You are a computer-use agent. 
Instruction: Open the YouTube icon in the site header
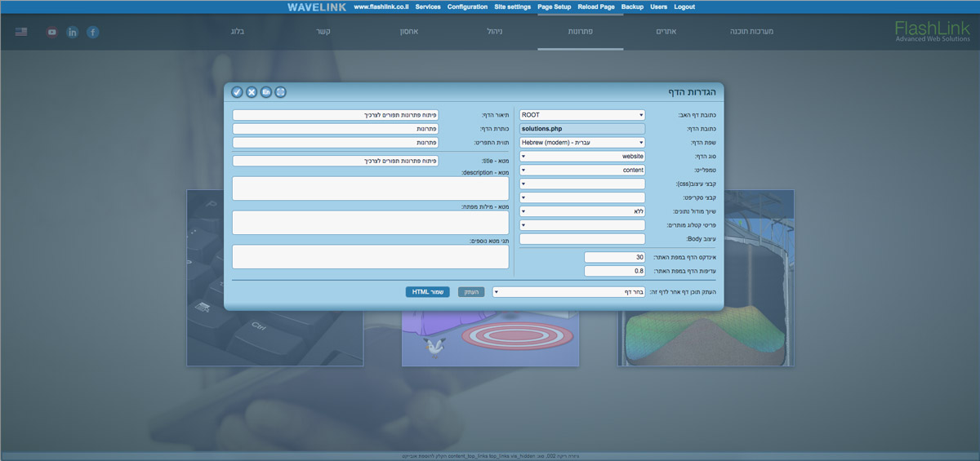point(52,32)
